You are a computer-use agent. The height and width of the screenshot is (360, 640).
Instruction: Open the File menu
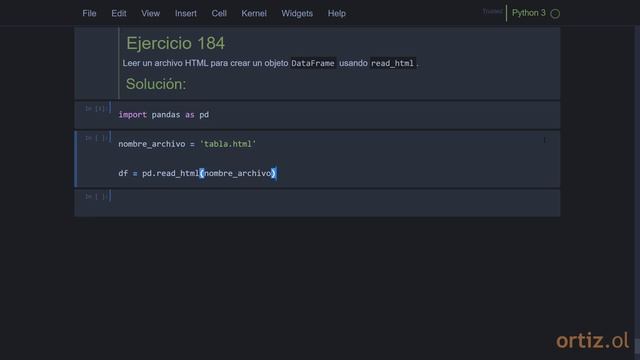tap(89, 13)
